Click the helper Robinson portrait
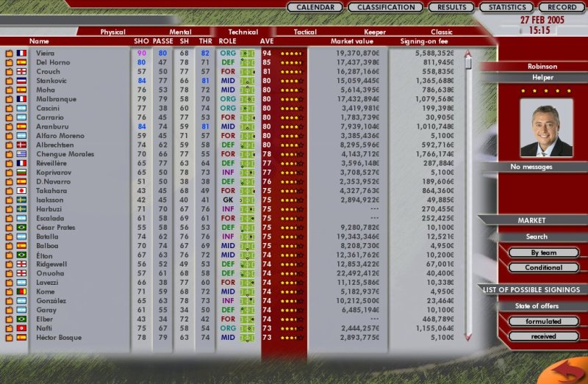 pos(546,128)
